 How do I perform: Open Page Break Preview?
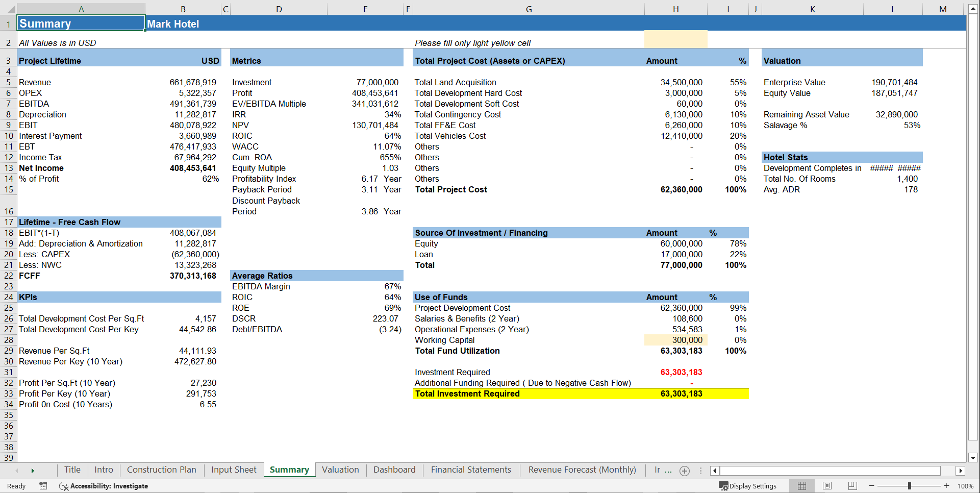[852, 486]
